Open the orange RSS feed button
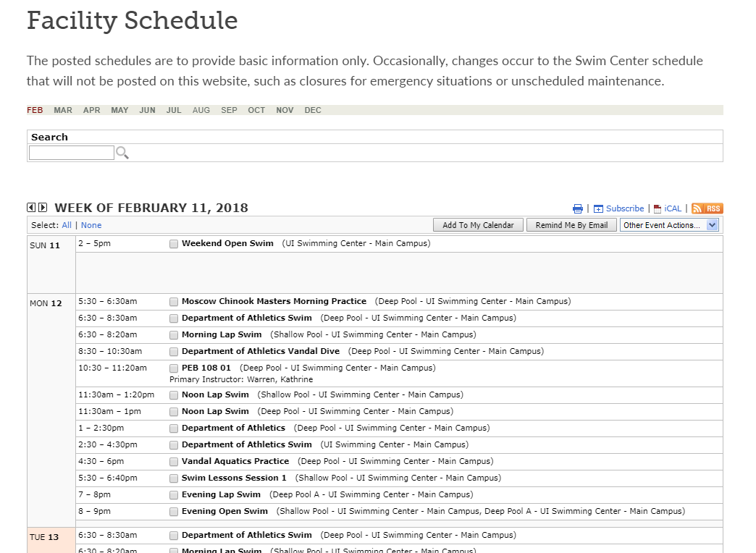Viewport: 756px width, 553px height. [x=707, y=208]
